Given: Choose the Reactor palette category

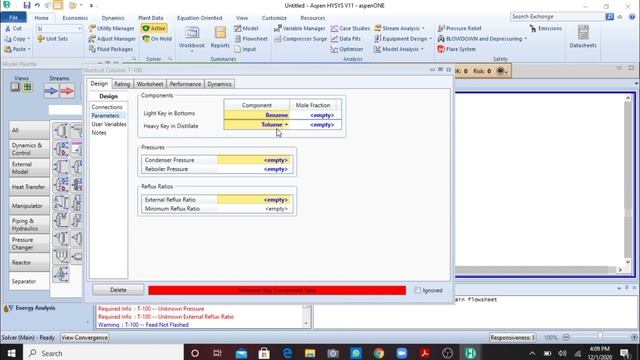Looking at the screenshot, I should (x=29, y=262).
